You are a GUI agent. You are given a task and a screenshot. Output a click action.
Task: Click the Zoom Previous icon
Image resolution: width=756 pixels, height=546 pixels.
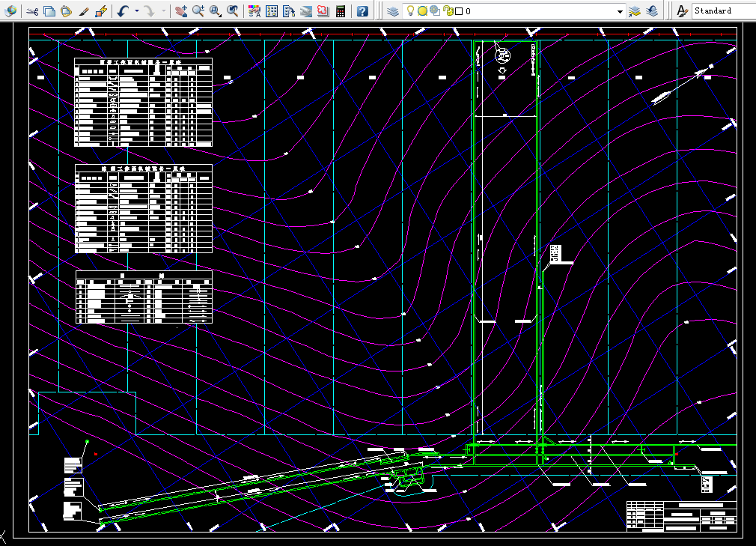(232, 11)
